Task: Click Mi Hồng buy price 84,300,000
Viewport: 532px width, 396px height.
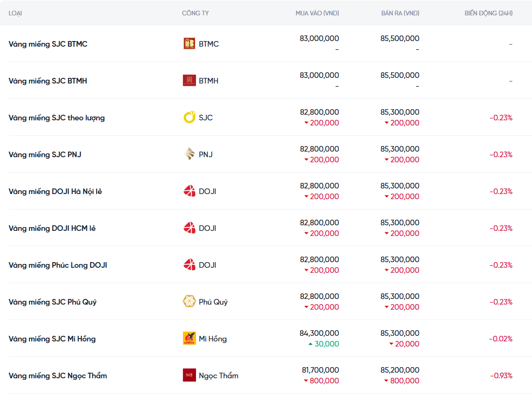Action: coord(319,333)
